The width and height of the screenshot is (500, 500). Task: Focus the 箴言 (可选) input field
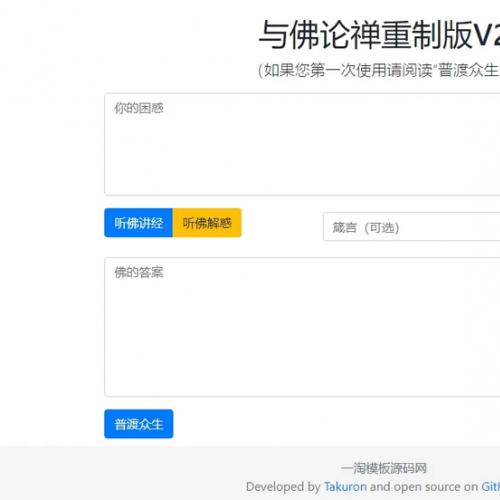click(411, 227)
